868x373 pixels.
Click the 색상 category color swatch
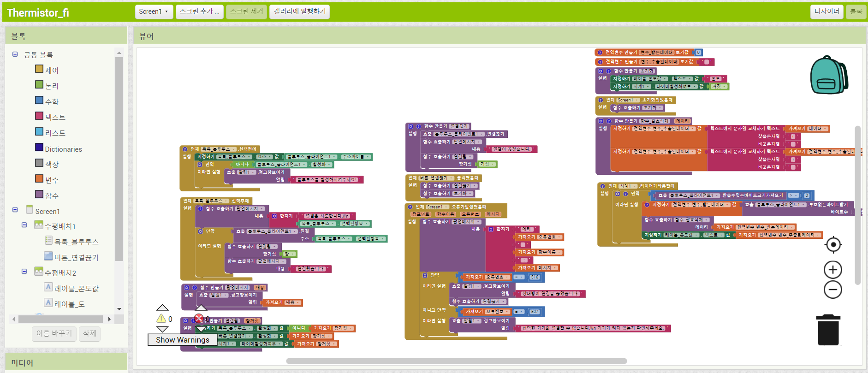pyautogui.click(x=39, y=163)
